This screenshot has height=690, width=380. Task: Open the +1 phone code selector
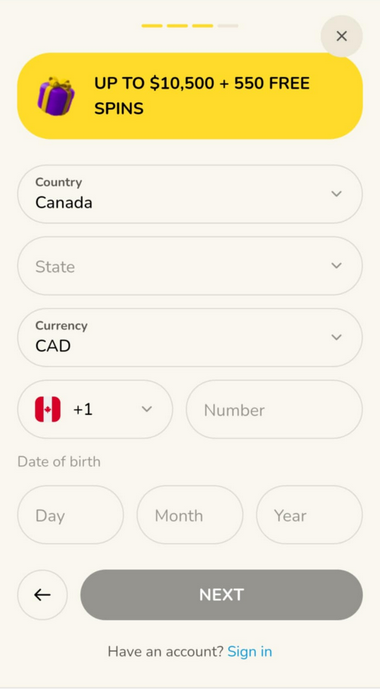[x=95, y=409]
